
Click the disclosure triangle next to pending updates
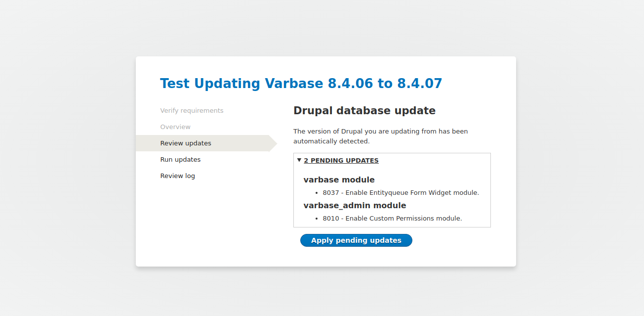pyautogui.click(x=299, y=160)
